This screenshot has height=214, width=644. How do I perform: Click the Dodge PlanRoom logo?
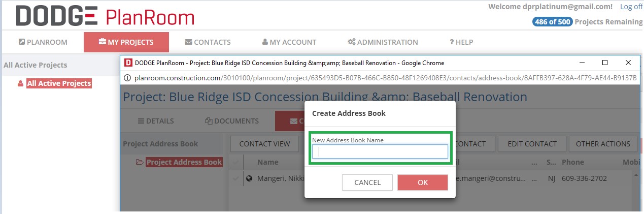pyautogui.click(x=105, y=16)
